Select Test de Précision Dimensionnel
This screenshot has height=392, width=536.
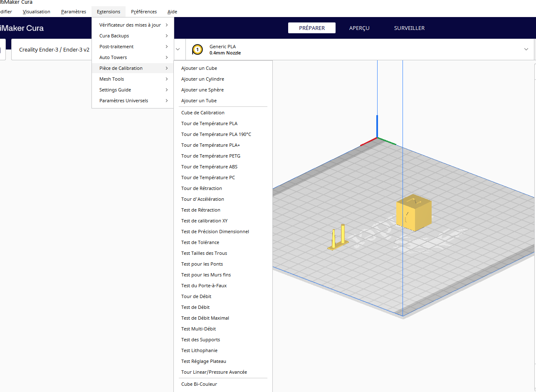pos(223,232)
